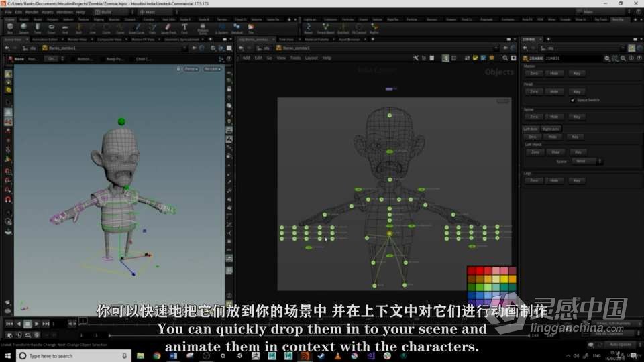Open the File menu
Viewport: 644px width, 362px height.
point(8,12)
